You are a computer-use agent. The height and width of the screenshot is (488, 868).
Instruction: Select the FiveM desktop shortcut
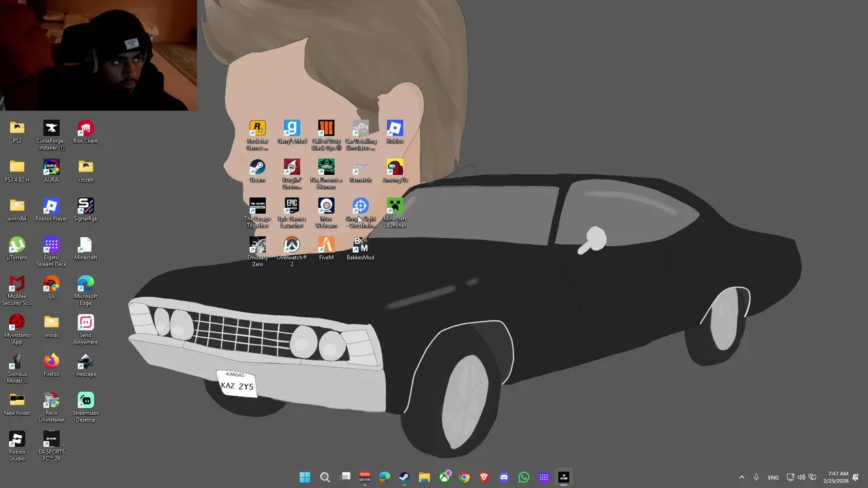[326, 248]
